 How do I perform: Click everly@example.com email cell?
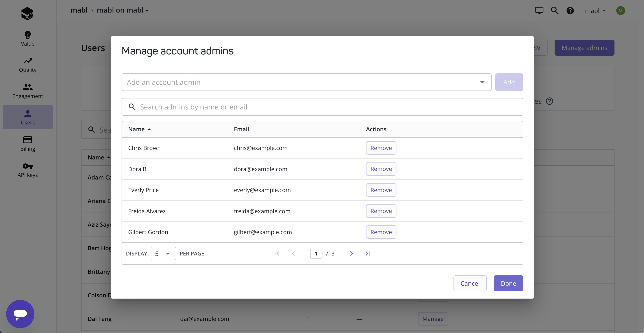point(262,190)
